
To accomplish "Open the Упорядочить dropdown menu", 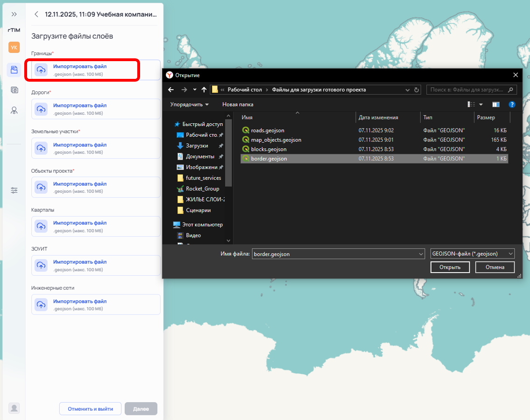I will pyautogui.click(x=189, y=105).
